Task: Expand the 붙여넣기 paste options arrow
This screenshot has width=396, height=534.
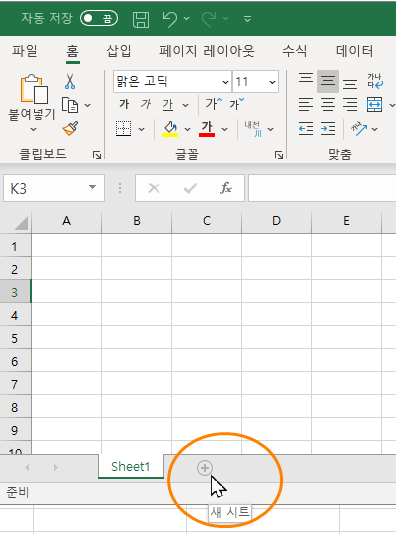Action: coord(33,129)
